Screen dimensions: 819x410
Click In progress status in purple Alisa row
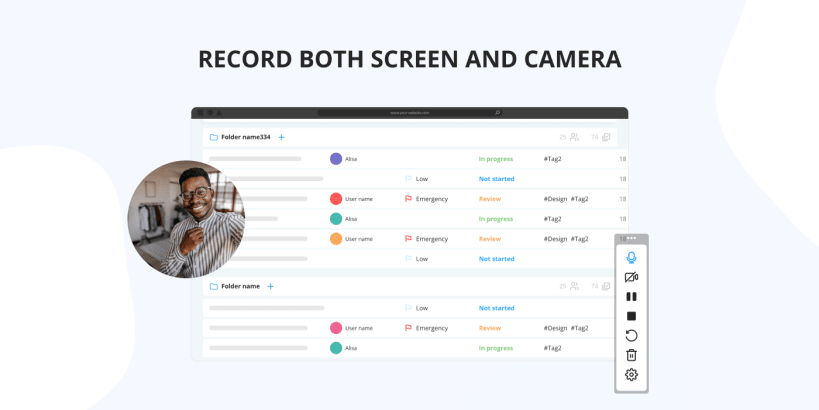coord(496,159)
